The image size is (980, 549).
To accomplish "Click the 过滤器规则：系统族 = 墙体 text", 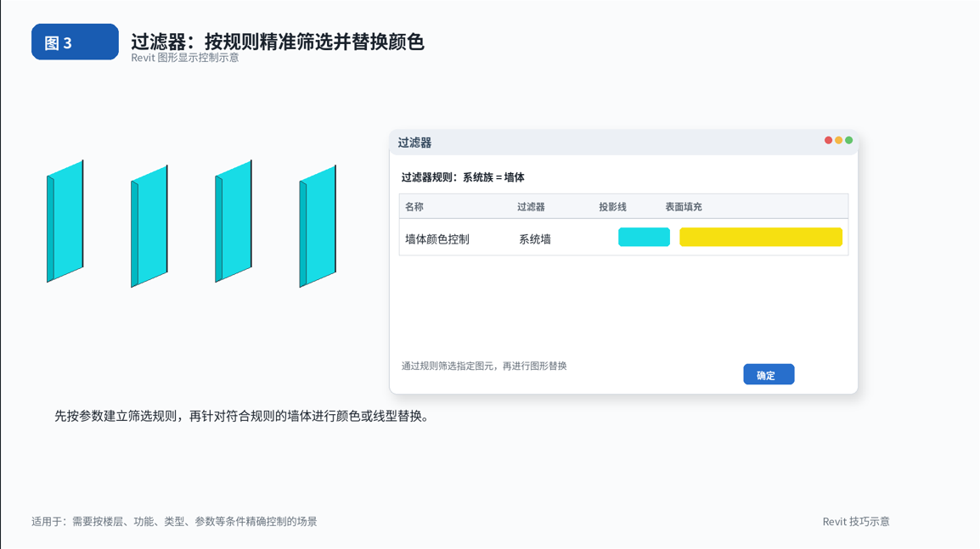I will tap(463, 177).
